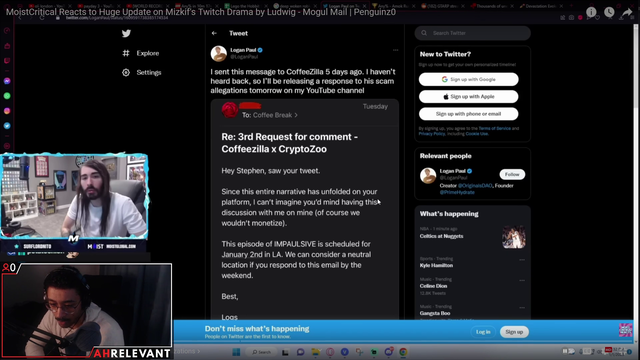Viewport: 640px width, 360px height.
Task: Open the Twitch icon in browser sidebar
Action: (x=7, y=61)
